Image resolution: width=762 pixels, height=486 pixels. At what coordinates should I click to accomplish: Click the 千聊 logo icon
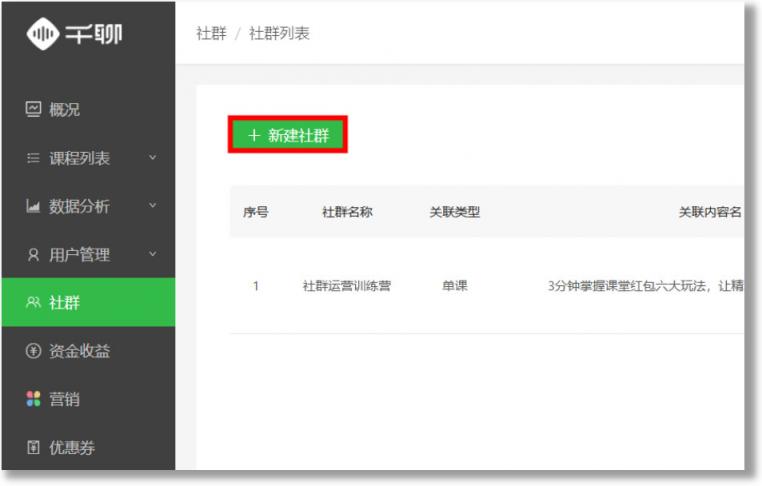[x=43, y=34]
